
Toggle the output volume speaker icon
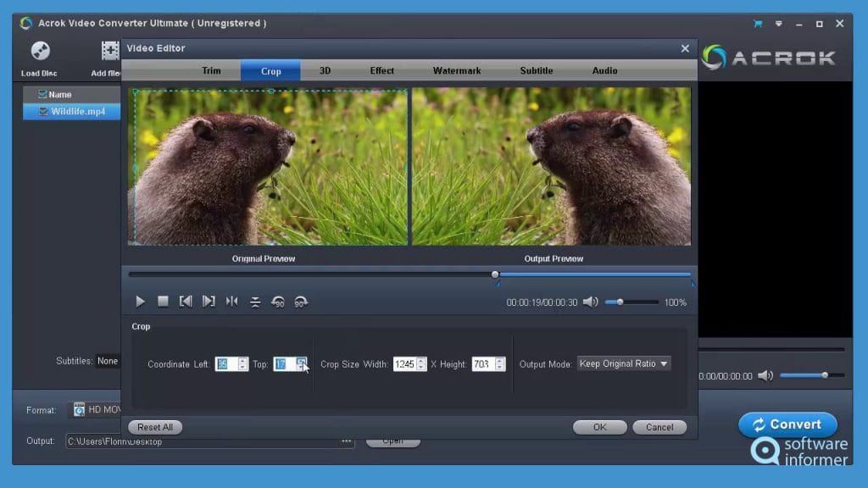765,374
